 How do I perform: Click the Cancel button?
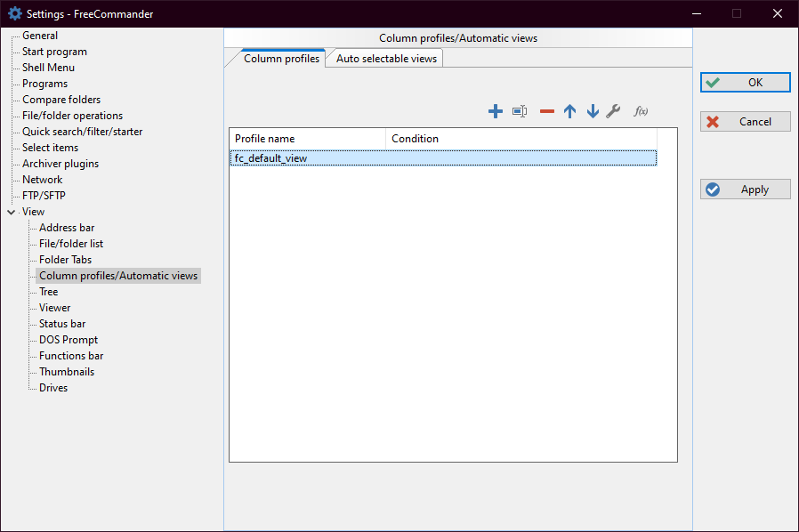(x=746, y=122)
